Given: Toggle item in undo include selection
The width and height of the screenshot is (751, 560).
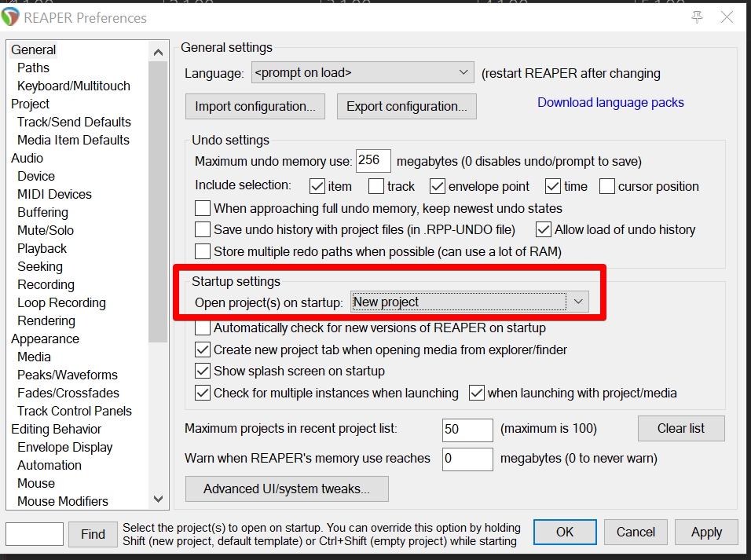Looking at the screenshot, I should point(317,186).
